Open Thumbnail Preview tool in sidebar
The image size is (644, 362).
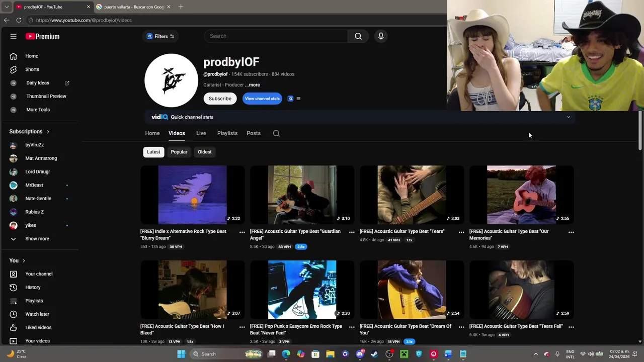[46, 96]
